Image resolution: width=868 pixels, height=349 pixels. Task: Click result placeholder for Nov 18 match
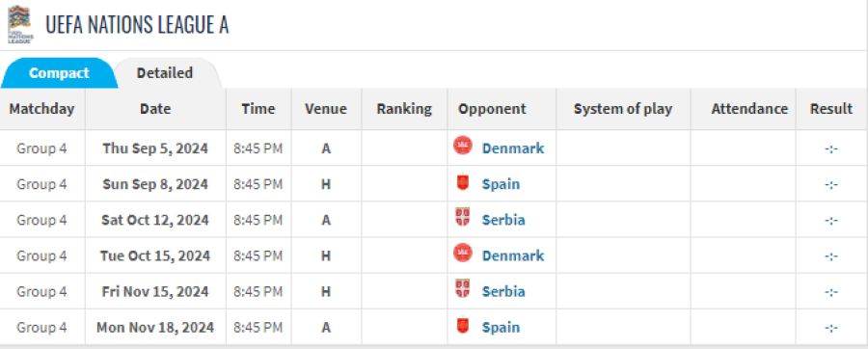point(831,328)
